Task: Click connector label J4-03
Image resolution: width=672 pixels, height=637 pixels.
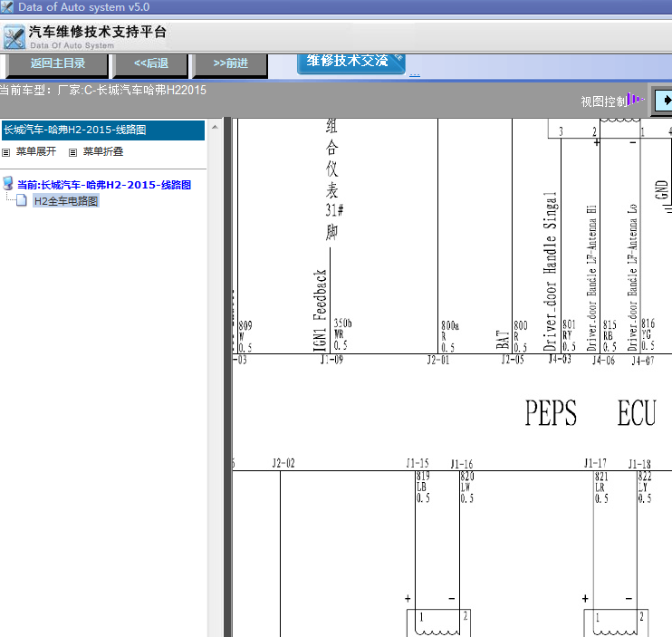Action: (x=560, y=359)
